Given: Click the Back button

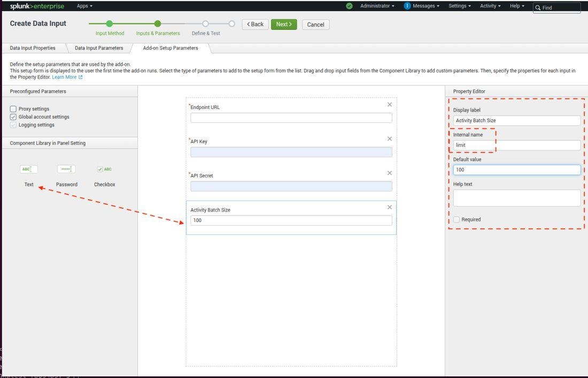Looking at the screenshot, I should pos(256,25).
